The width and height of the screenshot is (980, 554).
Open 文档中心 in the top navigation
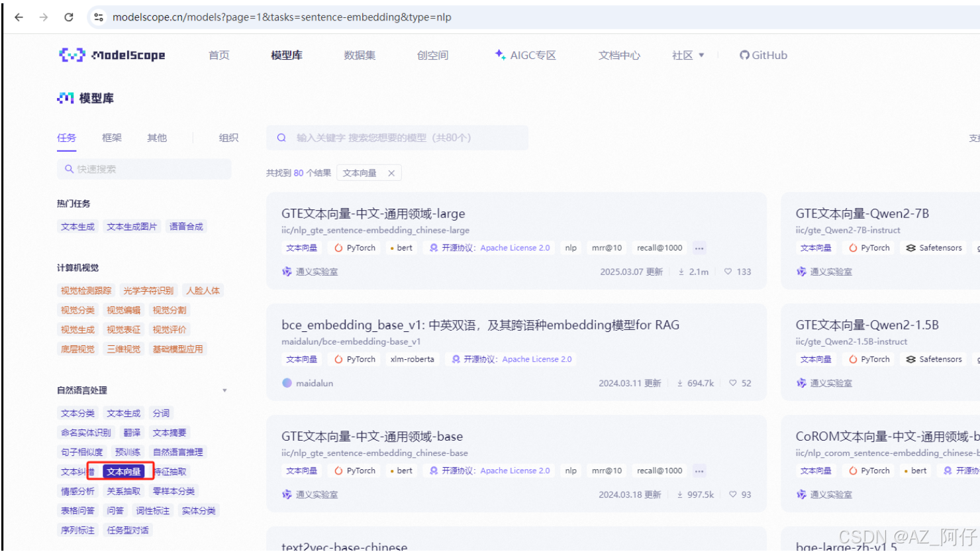tap(619, 56)
